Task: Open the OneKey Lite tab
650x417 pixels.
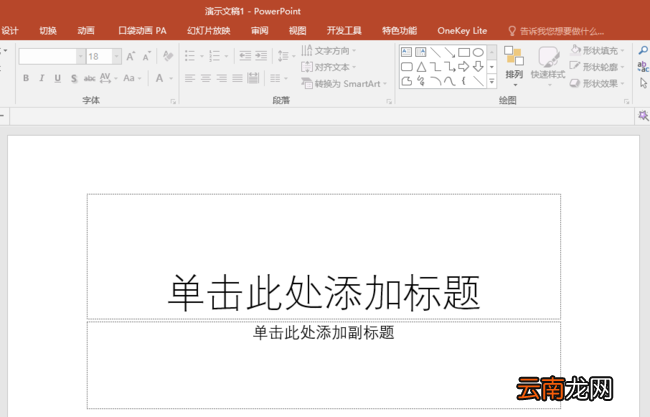Action: click(462, 31)
